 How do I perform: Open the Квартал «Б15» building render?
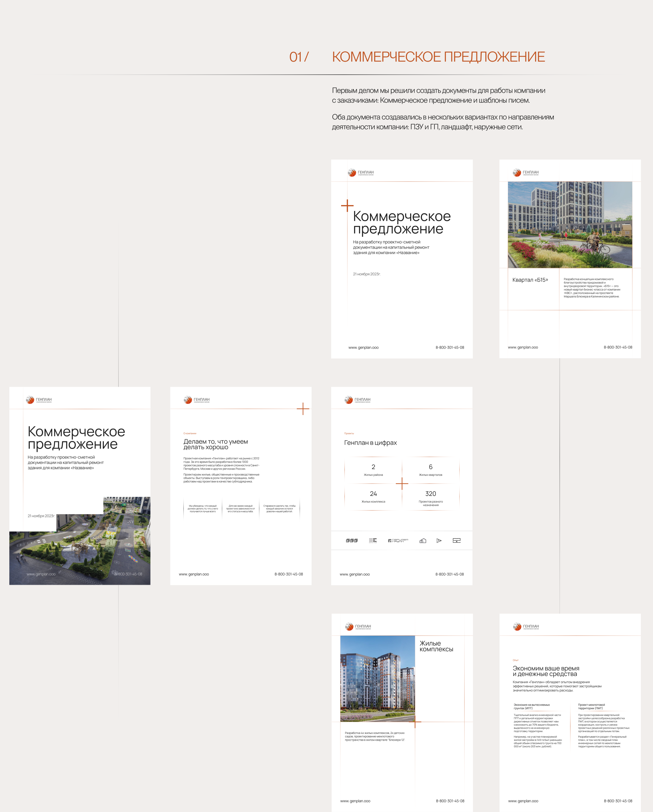[x=570, y=225]
